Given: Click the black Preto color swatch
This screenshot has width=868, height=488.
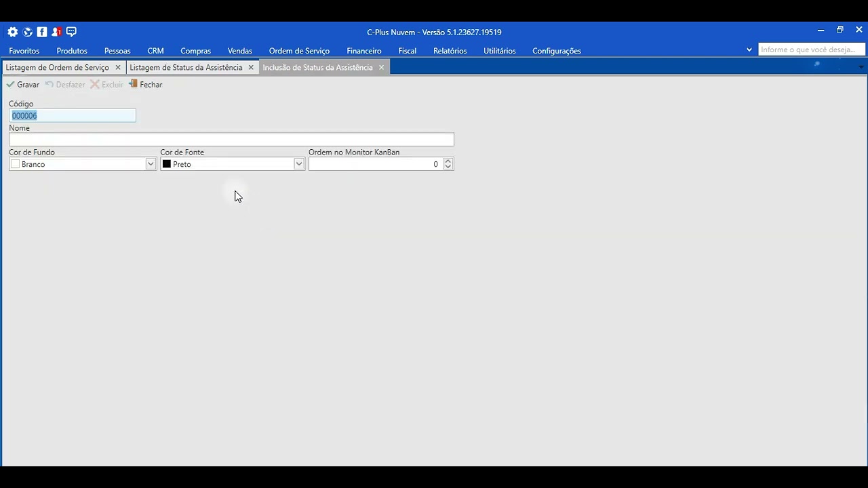Looking at the screenshot, I should click(167, 164).
